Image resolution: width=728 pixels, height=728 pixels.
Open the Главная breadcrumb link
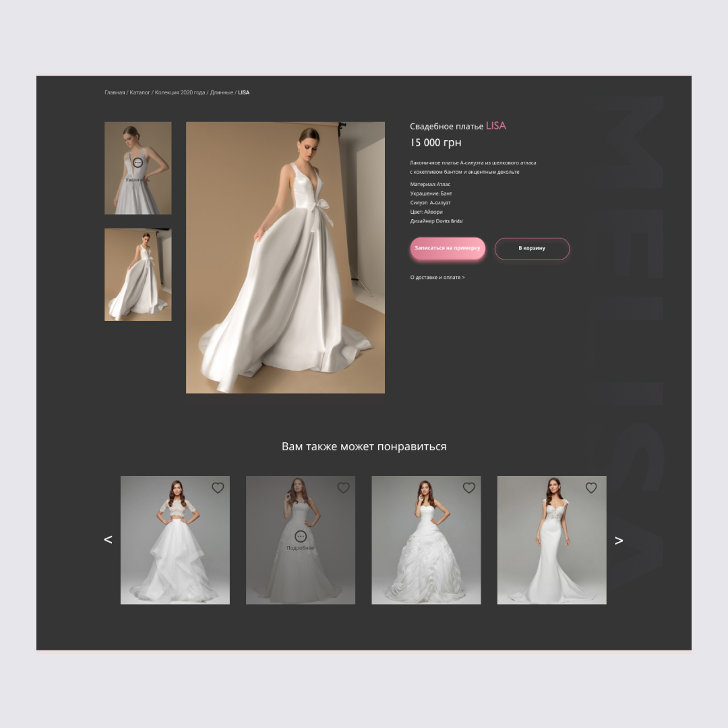click(115, 92)
